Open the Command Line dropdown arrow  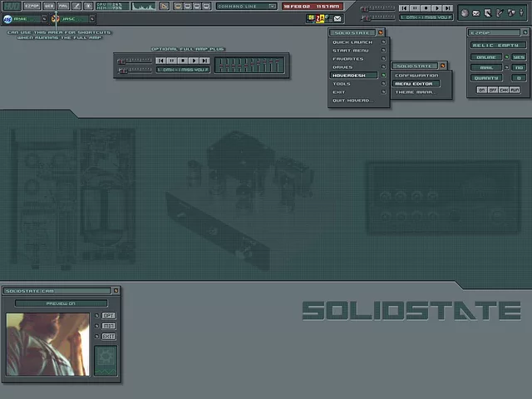272,6
